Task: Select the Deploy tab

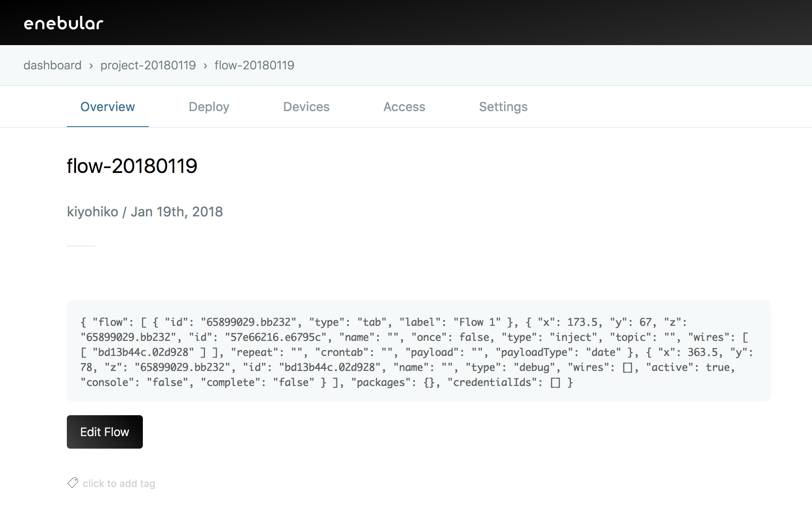Action: pyautogui.click(x=210, y=107)
